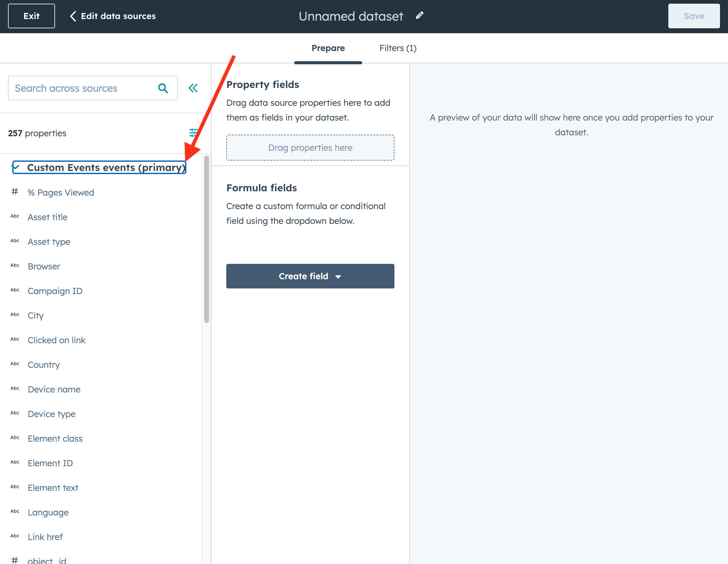Screen dimensions: 728x564
Task: Click the Abc type icon next to Language
Action: [15, 511]
